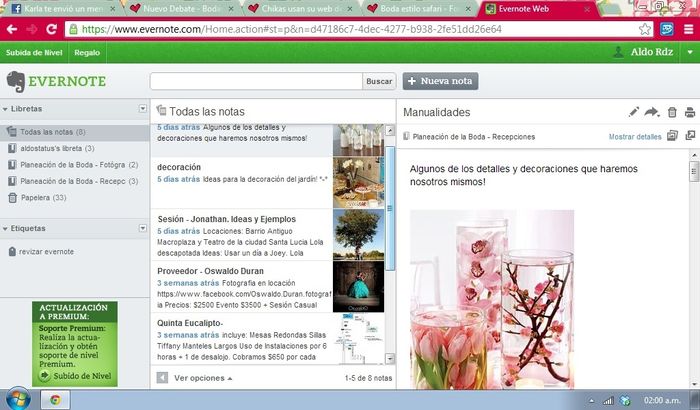Click the browser forward arrow

pos(32,29)
